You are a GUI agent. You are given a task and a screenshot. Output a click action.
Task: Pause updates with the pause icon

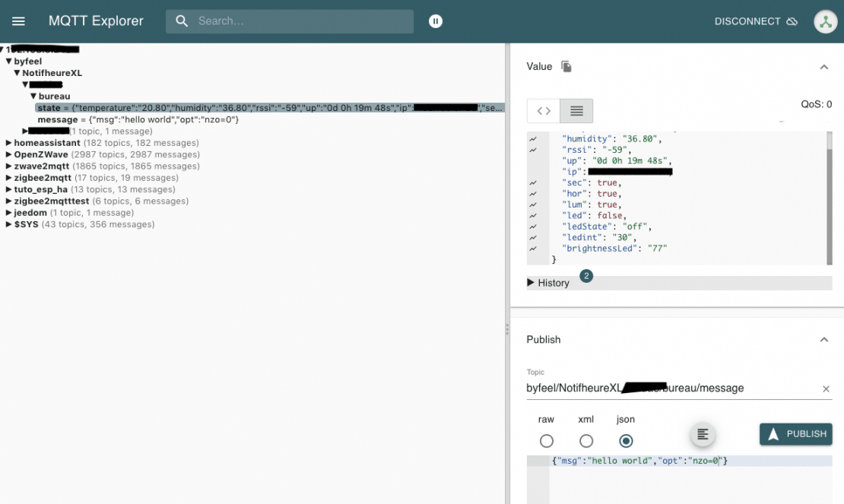(x=436, y=21)
